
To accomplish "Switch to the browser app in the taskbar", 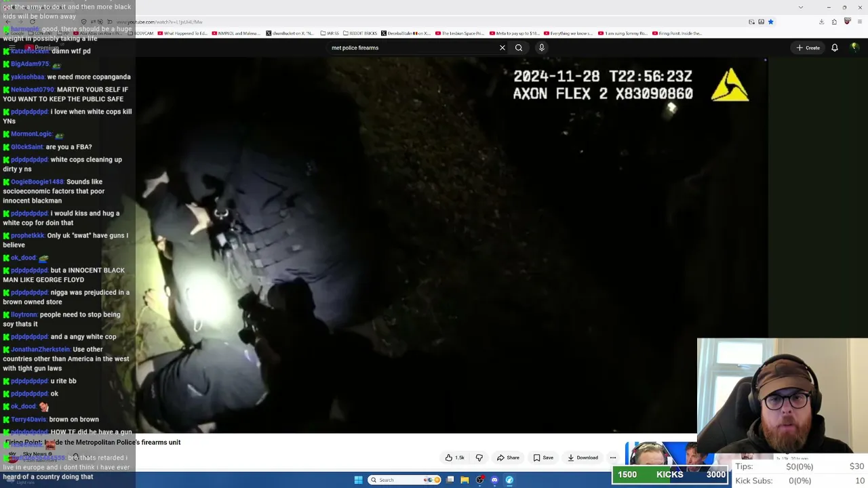I will [509, 480].
